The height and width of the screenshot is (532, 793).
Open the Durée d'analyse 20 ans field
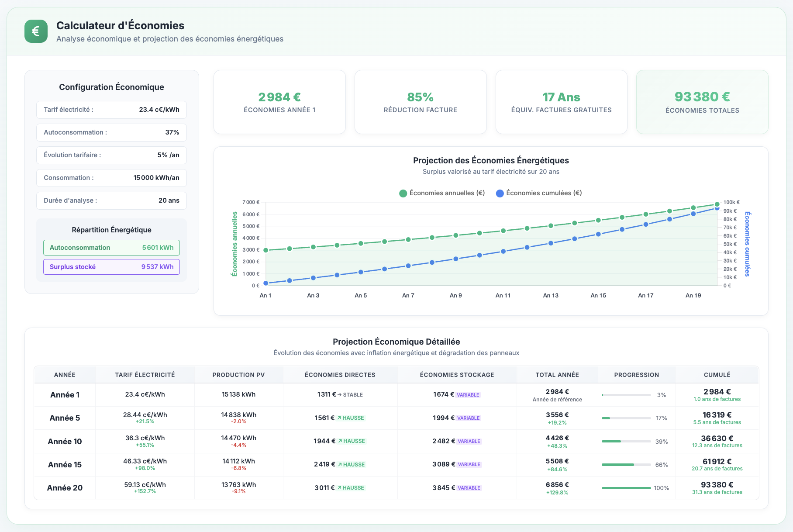(111, 200)
